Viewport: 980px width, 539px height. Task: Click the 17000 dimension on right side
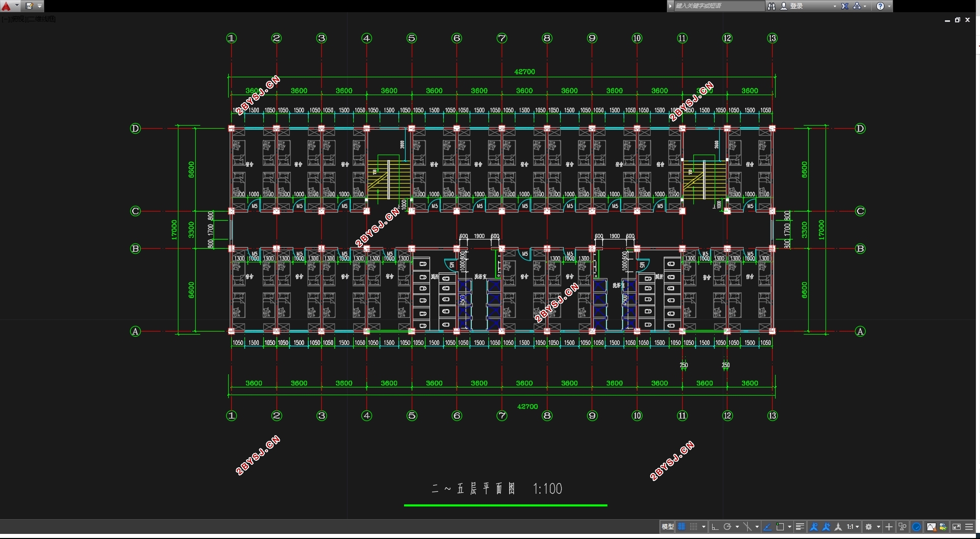[x=821, y=230]
